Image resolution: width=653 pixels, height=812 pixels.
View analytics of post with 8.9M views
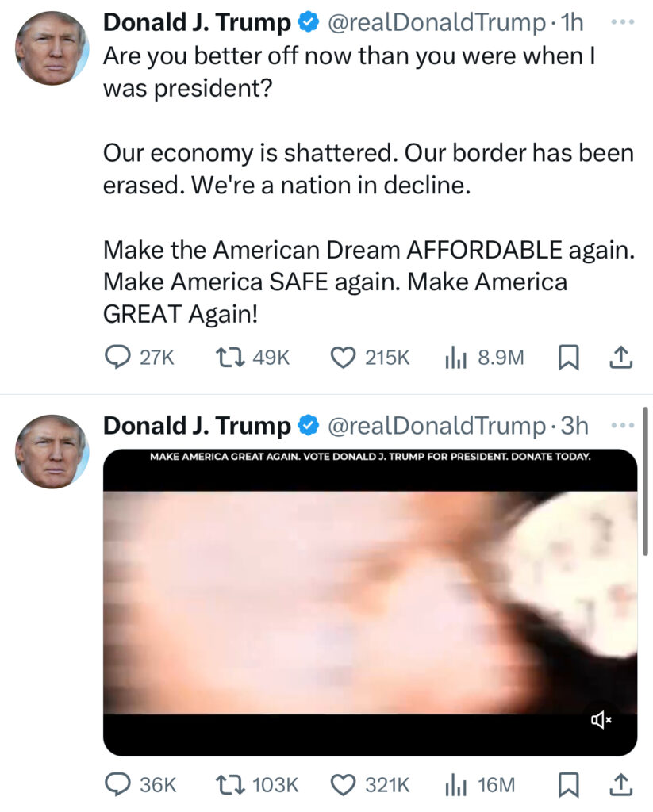(485, 358)
